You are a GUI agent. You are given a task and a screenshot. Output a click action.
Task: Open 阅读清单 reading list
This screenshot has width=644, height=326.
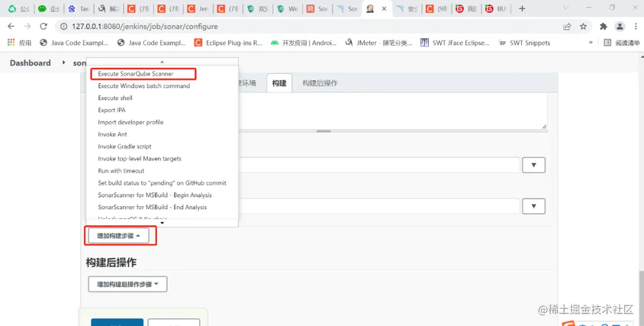click(622, 43)
